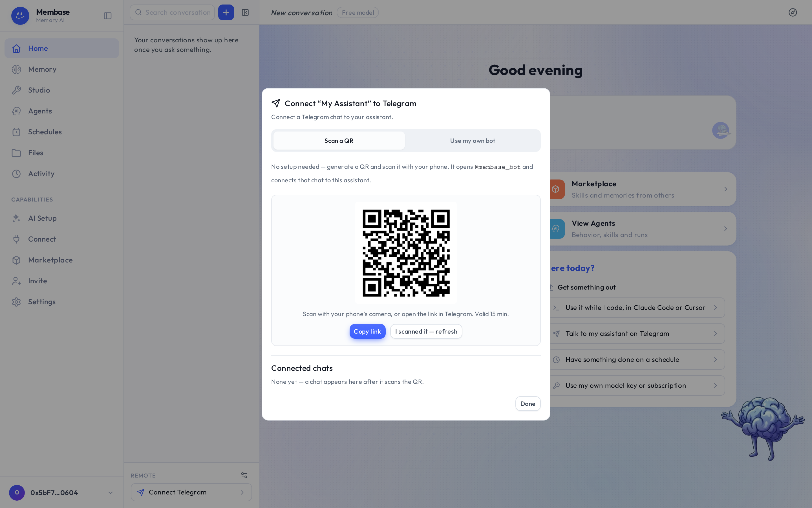Click the account avatar circle

pos(17,492)
